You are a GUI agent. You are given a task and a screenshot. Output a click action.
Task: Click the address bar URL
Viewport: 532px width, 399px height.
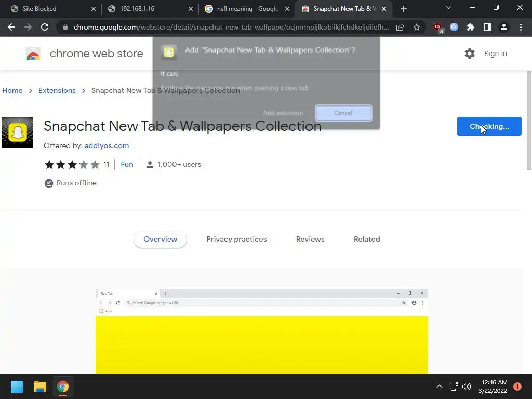coord(231,27)
